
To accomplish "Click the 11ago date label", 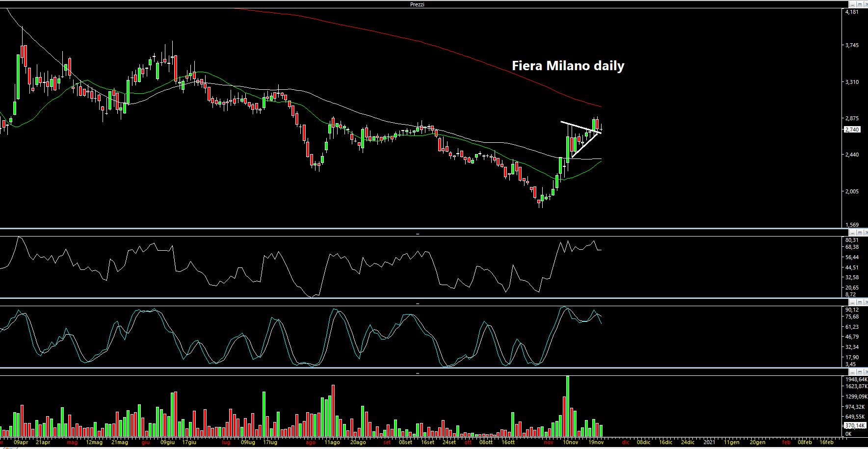I will pyautogui.click(x=332, y=442).
